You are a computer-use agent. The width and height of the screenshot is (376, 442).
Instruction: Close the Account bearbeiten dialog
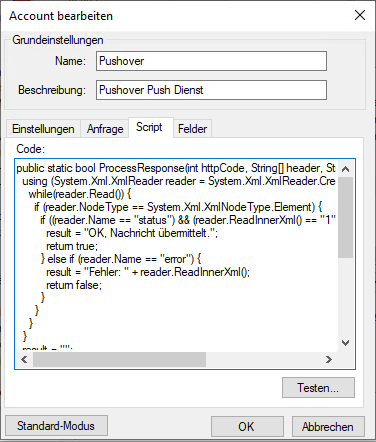click(x=360, y=15)
